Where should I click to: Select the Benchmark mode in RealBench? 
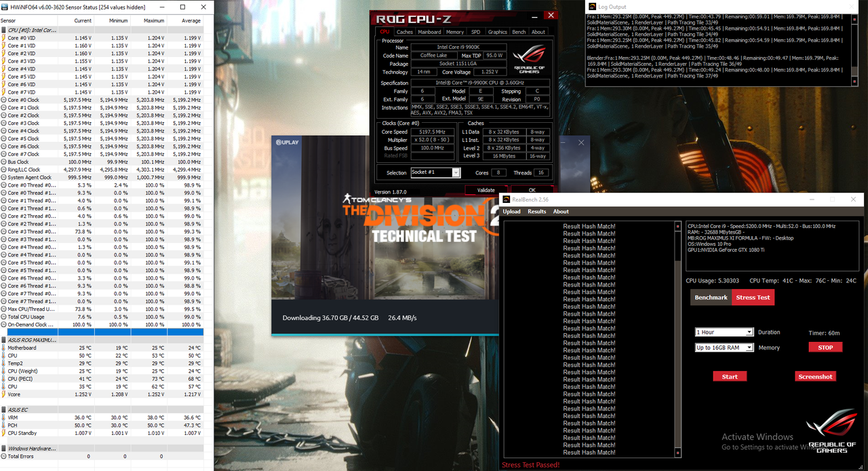(711, 297)
